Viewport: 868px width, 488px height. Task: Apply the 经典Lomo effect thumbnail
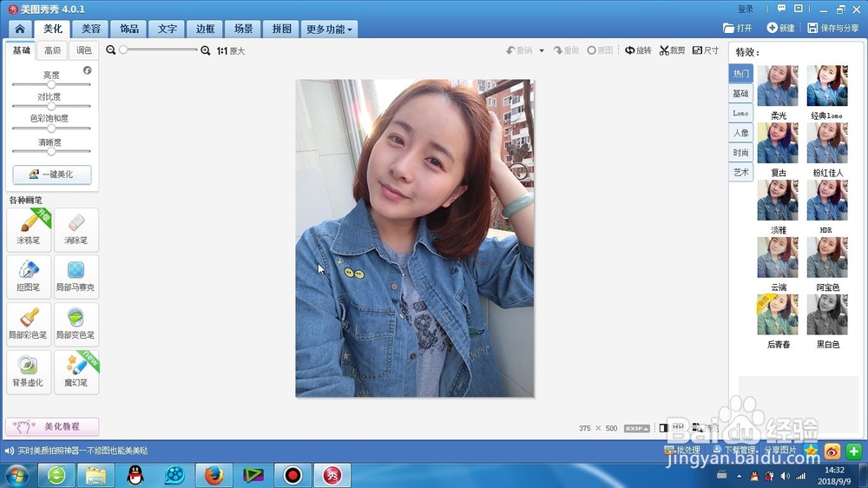pyautogui.click(x=827, y=86)
